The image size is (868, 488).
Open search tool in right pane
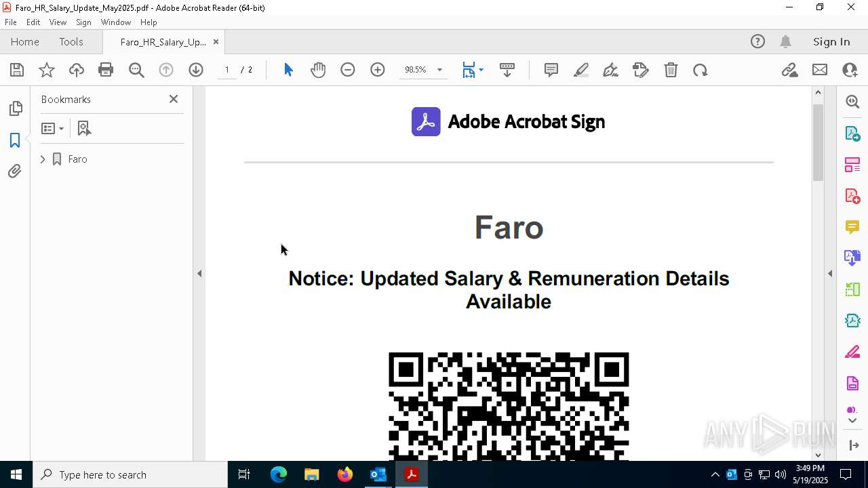pyautogui.click(x=852, y=102)
